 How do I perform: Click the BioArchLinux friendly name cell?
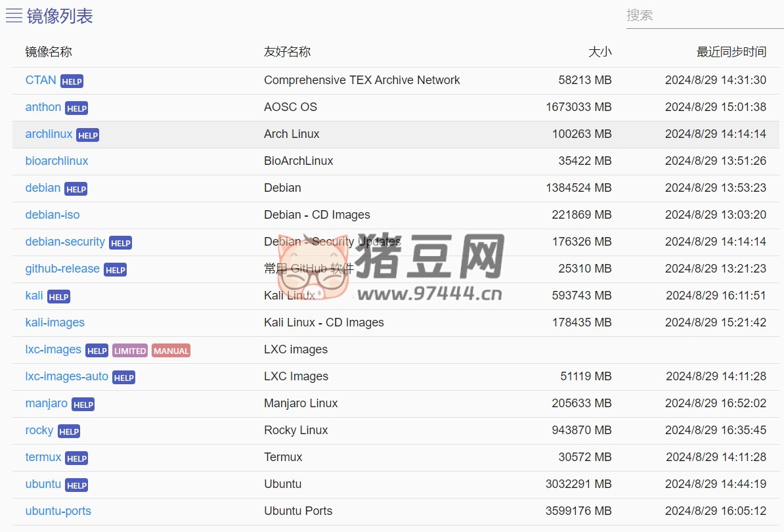(x=299, y=162)
